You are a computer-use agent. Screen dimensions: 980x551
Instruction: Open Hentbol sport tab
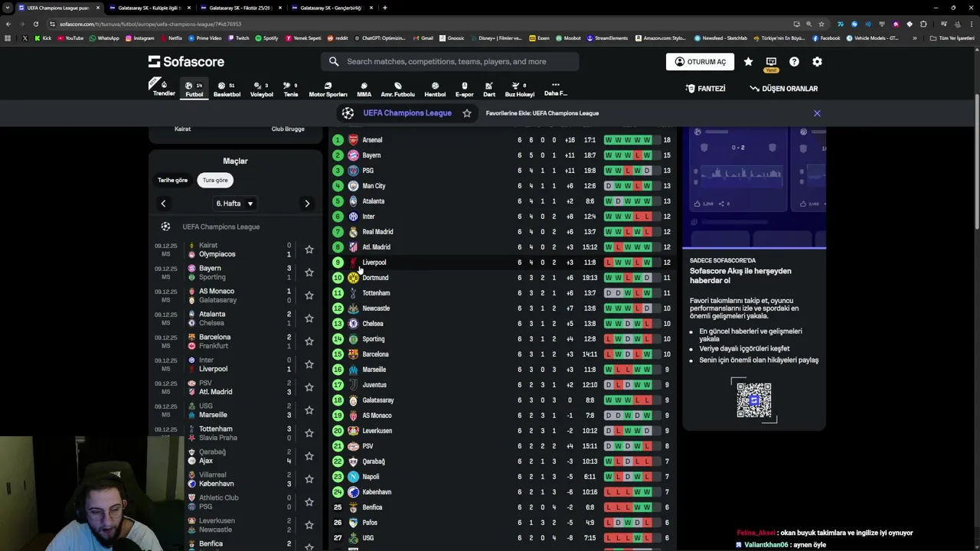pyautogui.click(x=435, y=90)
